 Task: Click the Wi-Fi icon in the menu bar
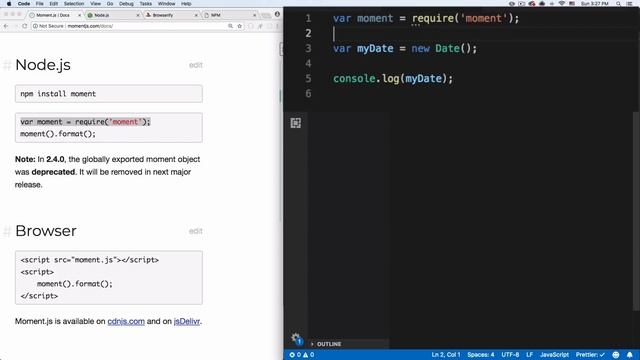[562, 4]
